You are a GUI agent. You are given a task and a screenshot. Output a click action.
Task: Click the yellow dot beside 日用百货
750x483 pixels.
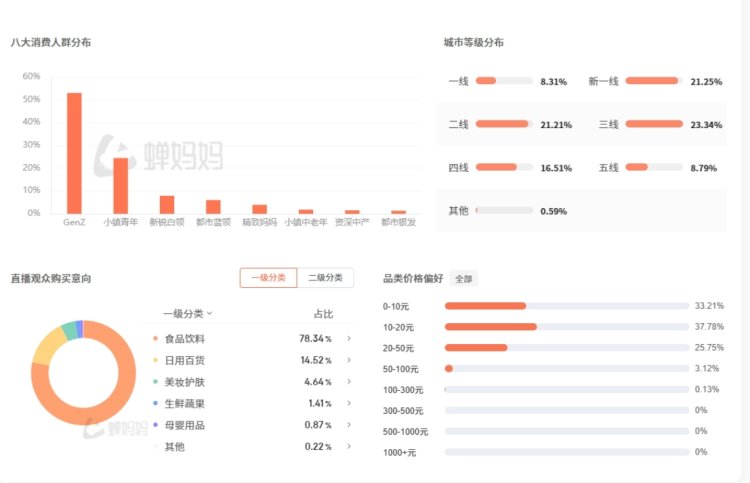[x=155, y=360]
